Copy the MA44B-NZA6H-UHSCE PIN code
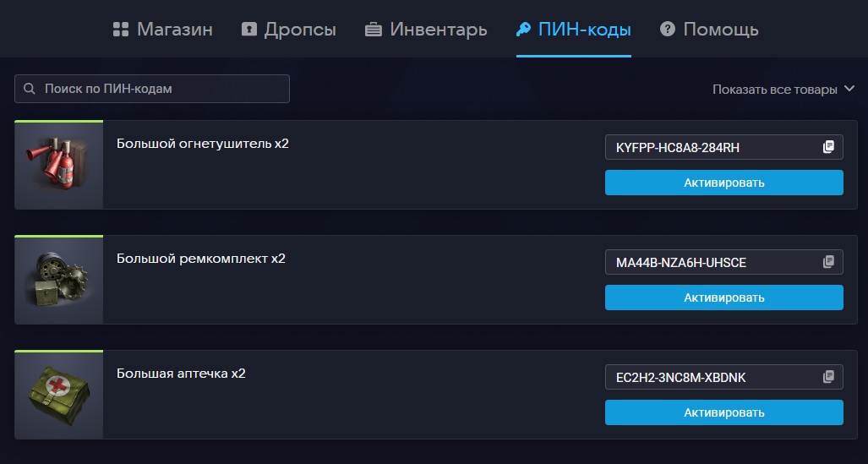The image size is (868, 464). pyautogui.click(x=828, y=262)
